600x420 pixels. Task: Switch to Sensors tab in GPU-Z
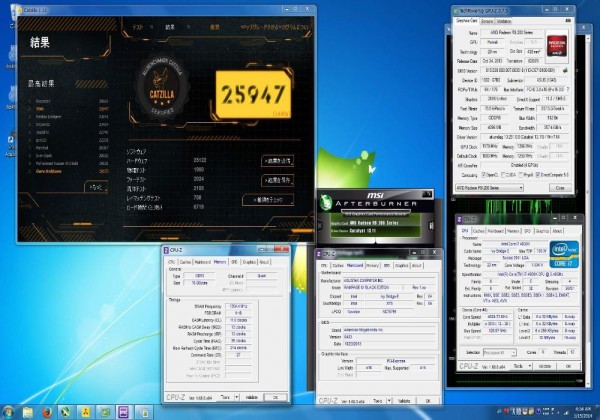click(x=487, y=21)
